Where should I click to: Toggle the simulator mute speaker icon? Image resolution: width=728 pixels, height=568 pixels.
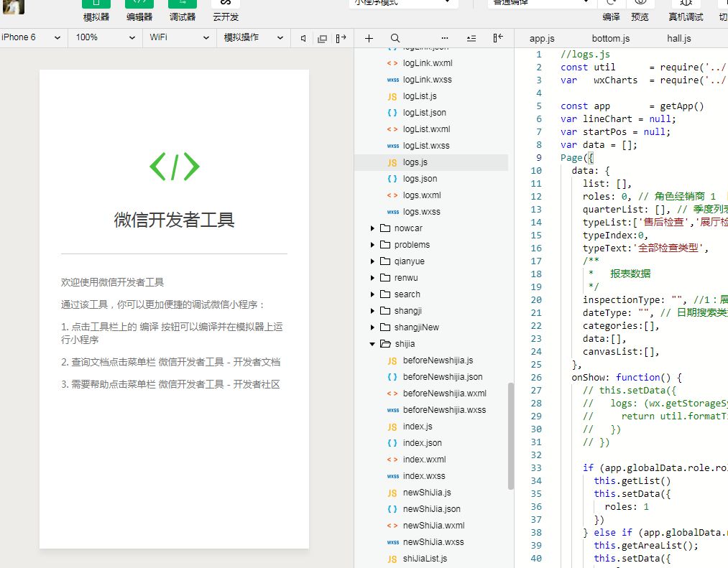[303, 39]
